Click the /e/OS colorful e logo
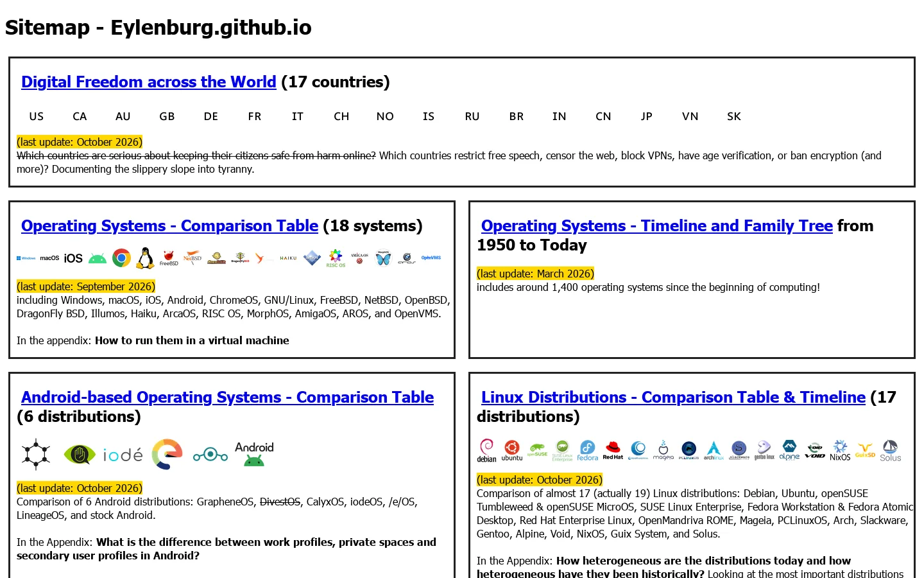The height and width of the screenshot is (578, 924). (x=167, y=455)
